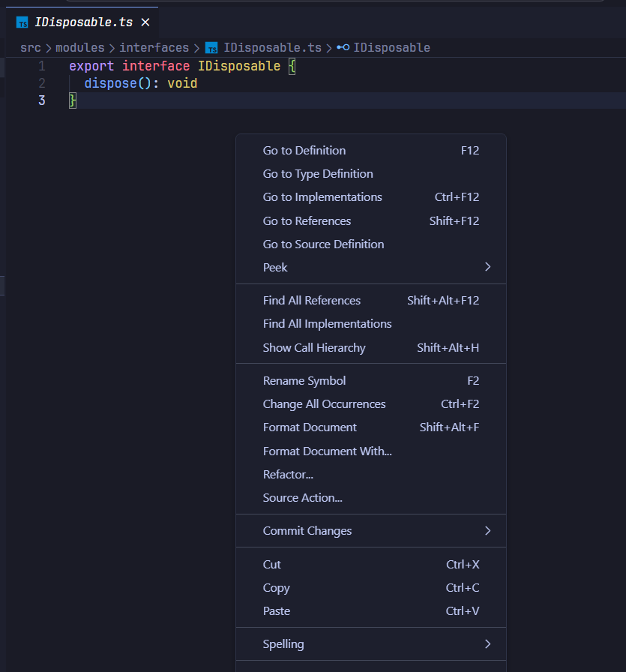Select Find All Implementations
Screen dimensions: 626x672
pos(371,324)
